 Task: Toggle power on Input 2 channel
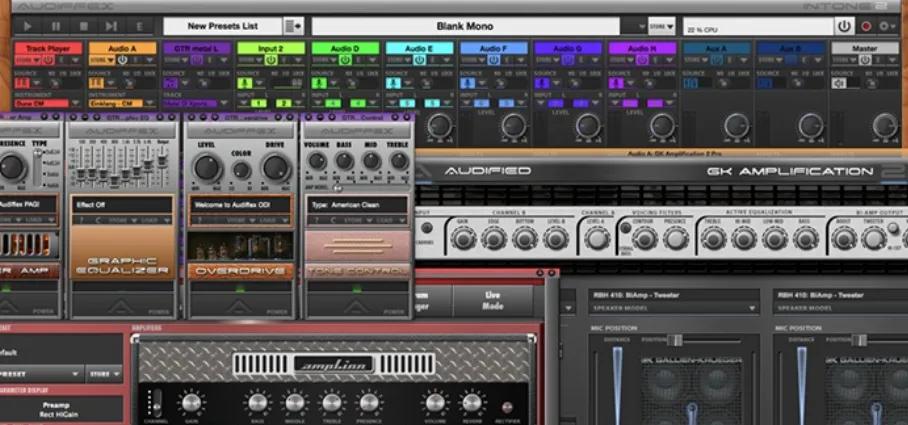[271, 60]
